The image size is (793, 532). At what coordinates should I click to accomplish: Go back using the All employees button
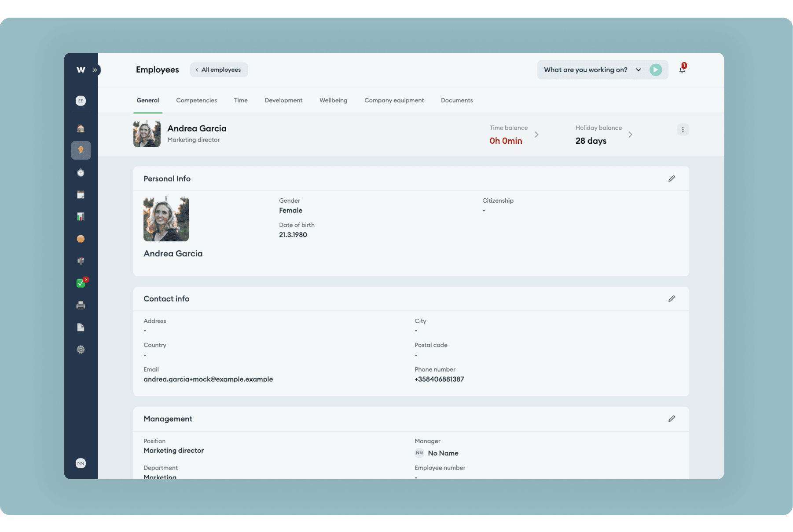[x=219, y=69]
